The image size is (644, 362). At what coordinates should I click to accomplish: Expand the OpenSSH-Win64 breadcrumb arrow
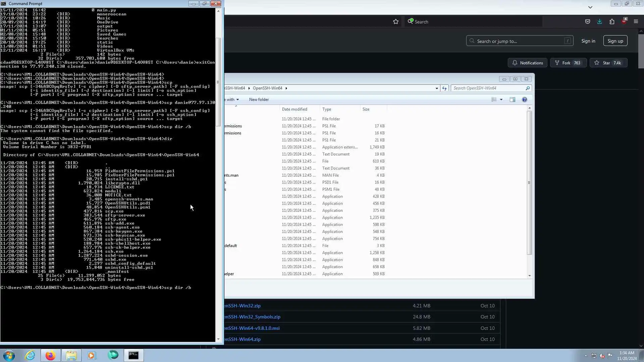286,88
